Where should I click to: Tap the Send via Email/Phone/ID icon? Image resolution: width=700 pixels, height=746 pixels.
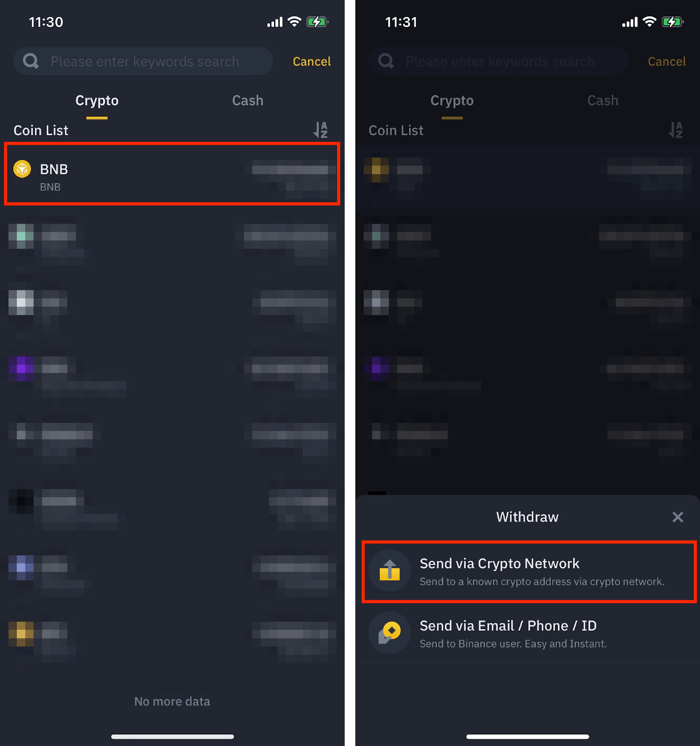(389, 633)
